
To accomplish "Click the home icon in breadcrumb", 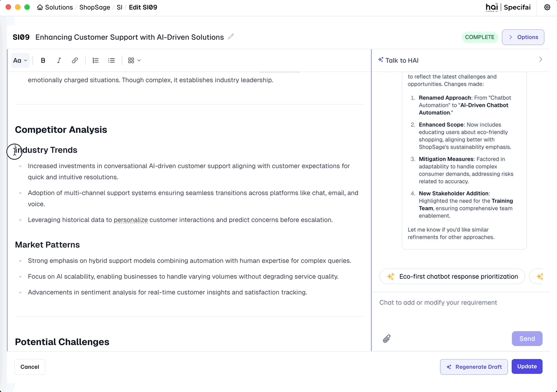I will pyautogui.click(x=40, y=7).
